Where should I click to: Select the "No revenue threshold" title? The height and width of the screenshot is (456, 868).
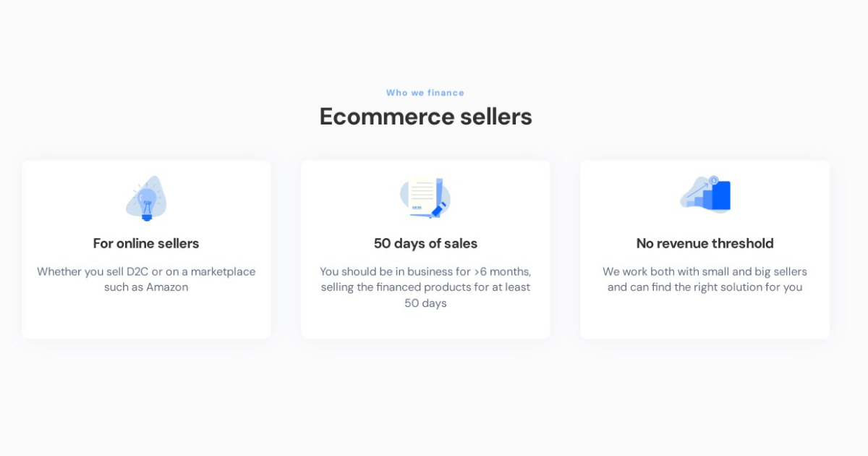[705, 243]
